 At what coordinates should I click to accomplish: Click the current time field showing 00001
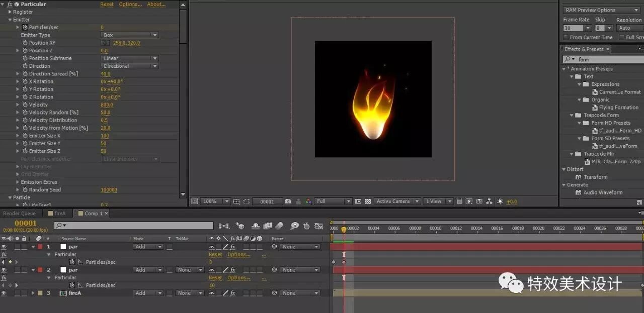coord(26,223)
